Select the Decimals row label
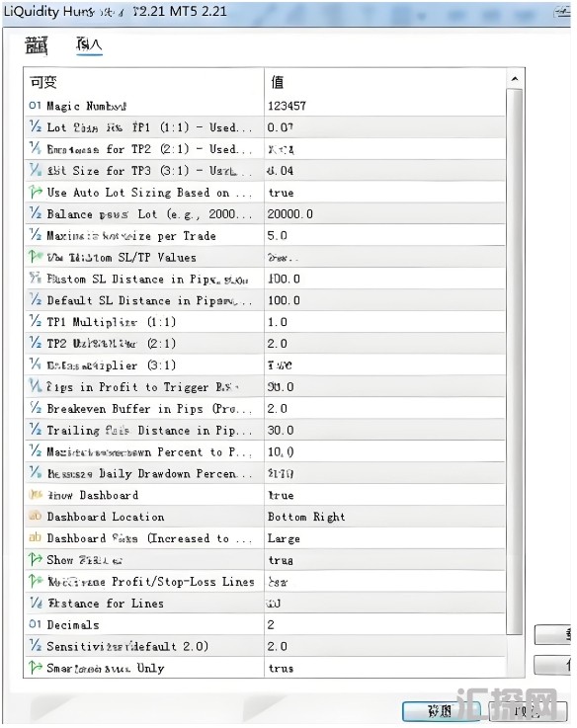 [73, 625]
